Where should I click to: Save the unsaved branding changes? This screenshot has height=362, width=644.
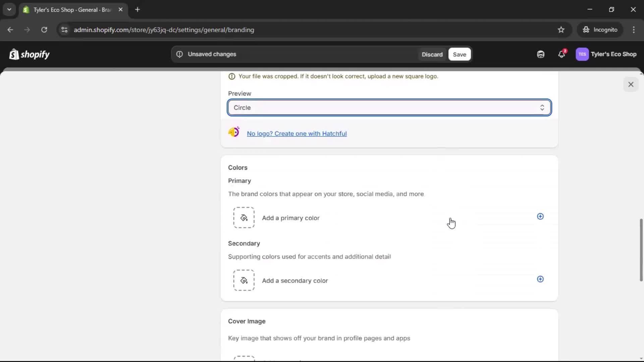(459, 54)
